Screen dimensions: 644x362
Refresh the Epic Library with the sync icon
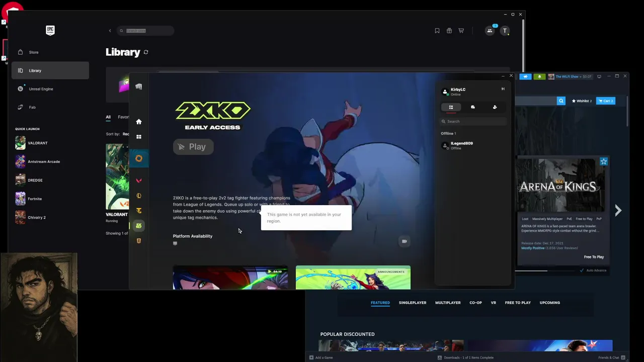click(x=146, y=52)
